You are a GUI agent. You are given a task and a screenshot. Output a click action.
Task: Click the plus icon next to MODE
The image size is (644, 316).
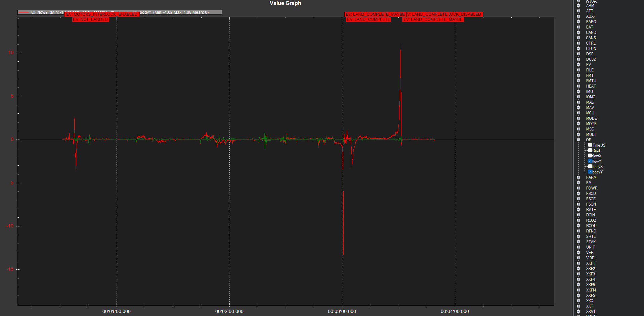pos(578,118)
